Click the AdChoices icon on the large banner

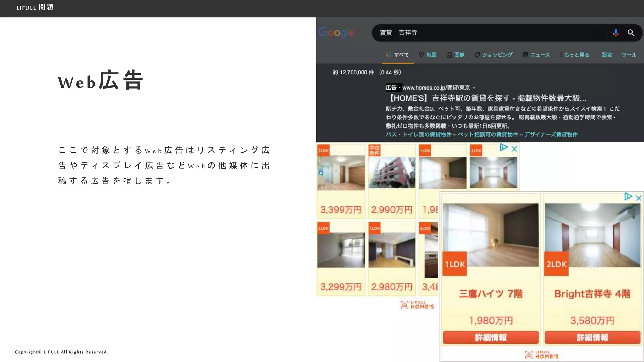[x=628, y=197]
